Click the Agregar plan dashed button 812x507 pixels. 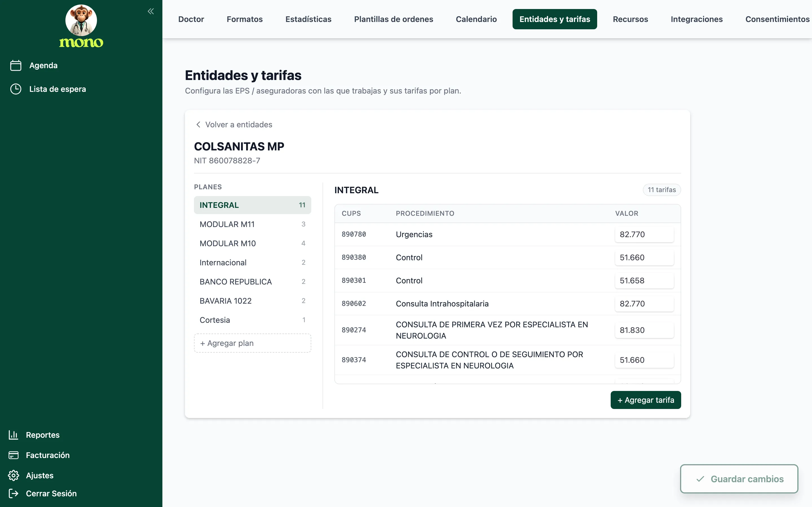(252, 343)
